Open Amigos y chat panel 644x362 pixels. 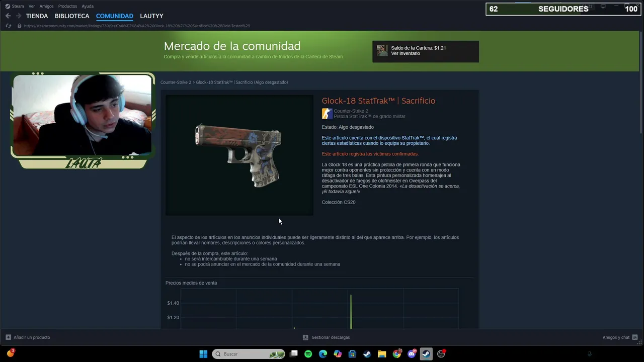[616, 337]
